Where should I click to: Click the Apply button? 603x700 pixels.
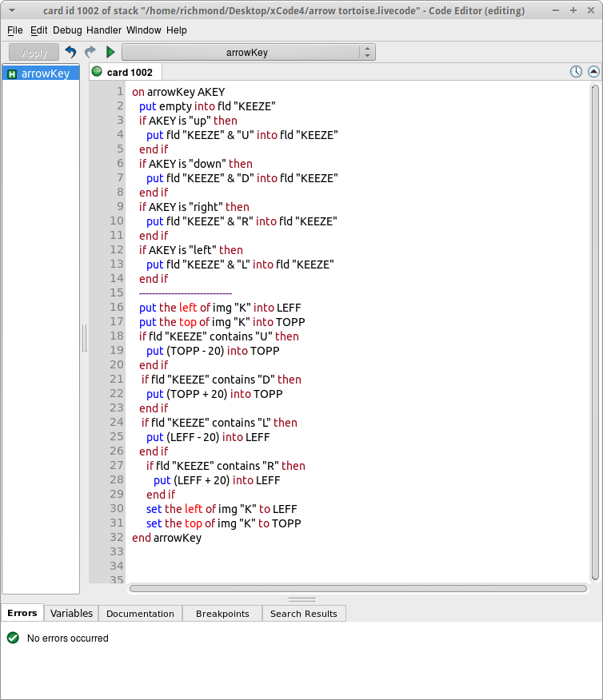(34, 53)
